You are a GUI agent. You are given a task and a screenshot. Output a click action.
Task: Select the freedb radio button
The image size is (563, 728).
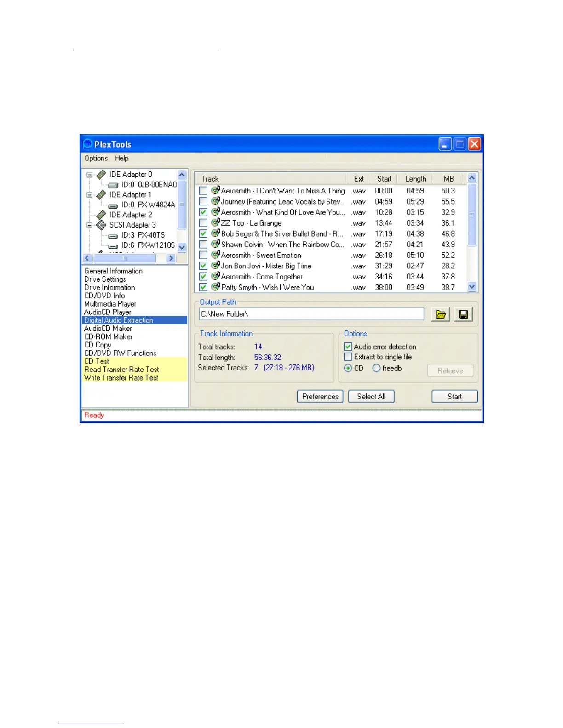(376, 368)
